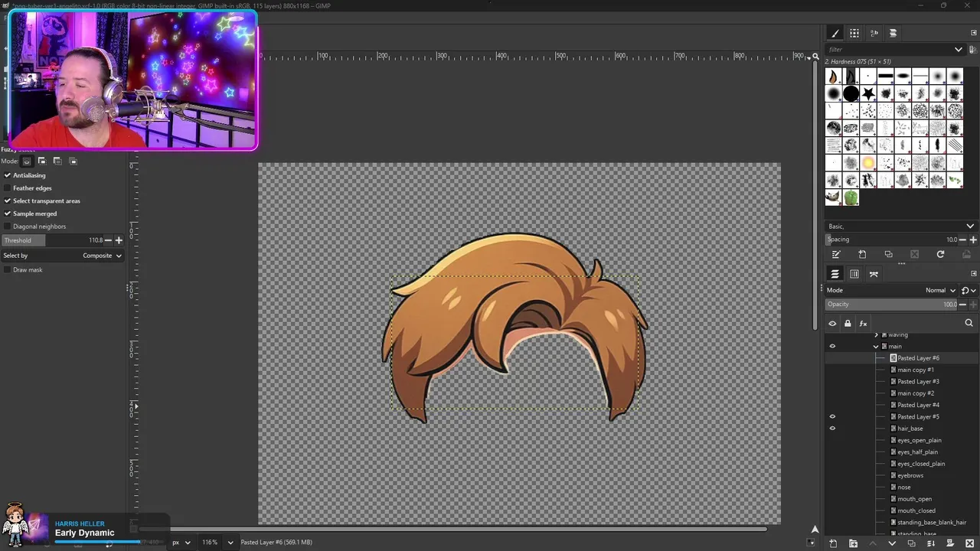Lower the selected layer
980x551 pixels.
point(891,543)
